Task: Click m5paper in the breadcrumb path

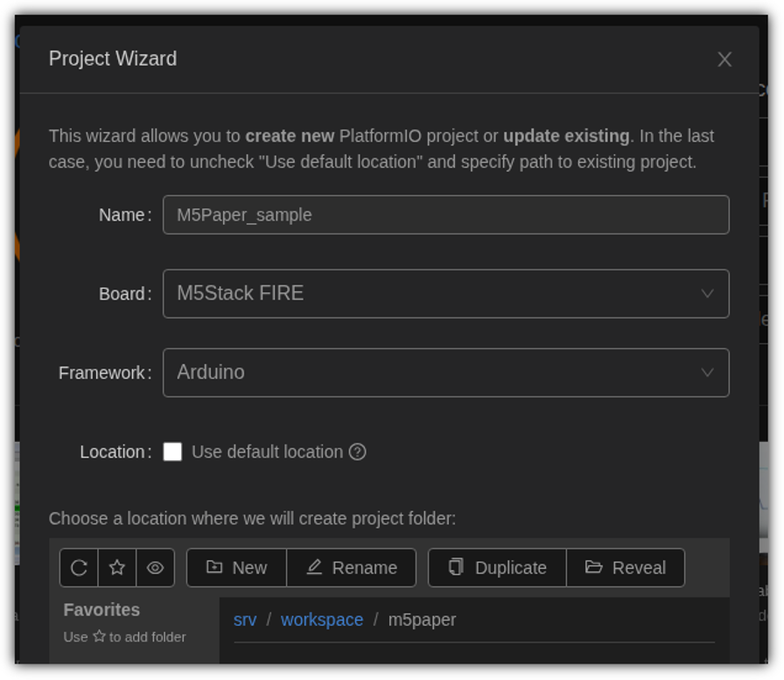Action: (422, 620)
